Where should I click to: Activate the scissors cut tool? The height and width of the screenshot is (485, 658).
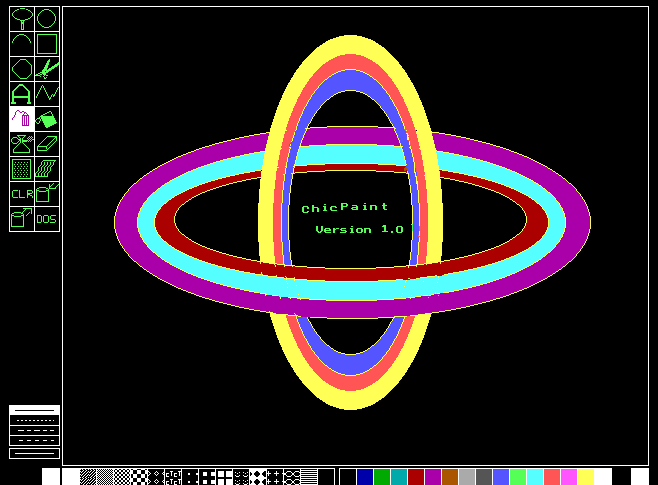click(x=47, y=69)
